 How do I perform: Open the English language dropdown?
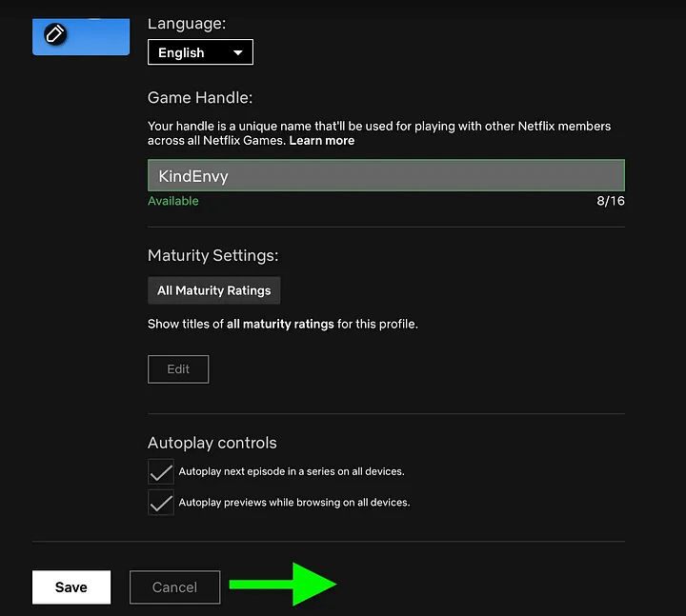(x=200, y=52)
